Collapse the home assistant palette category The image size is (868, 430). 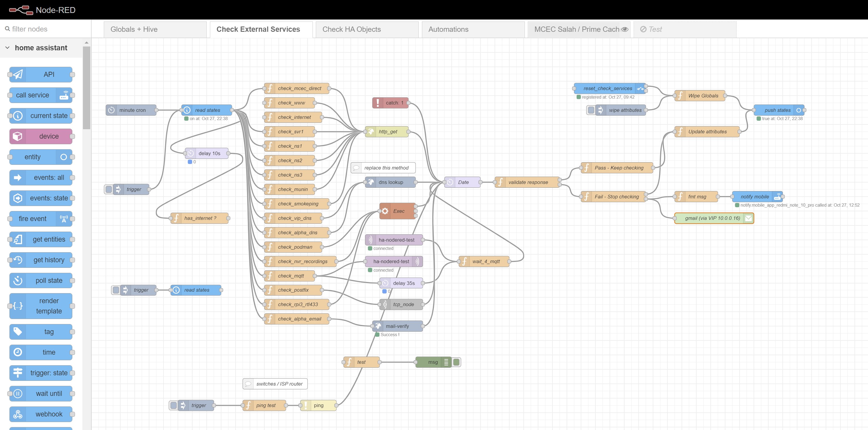pos(7,48)
